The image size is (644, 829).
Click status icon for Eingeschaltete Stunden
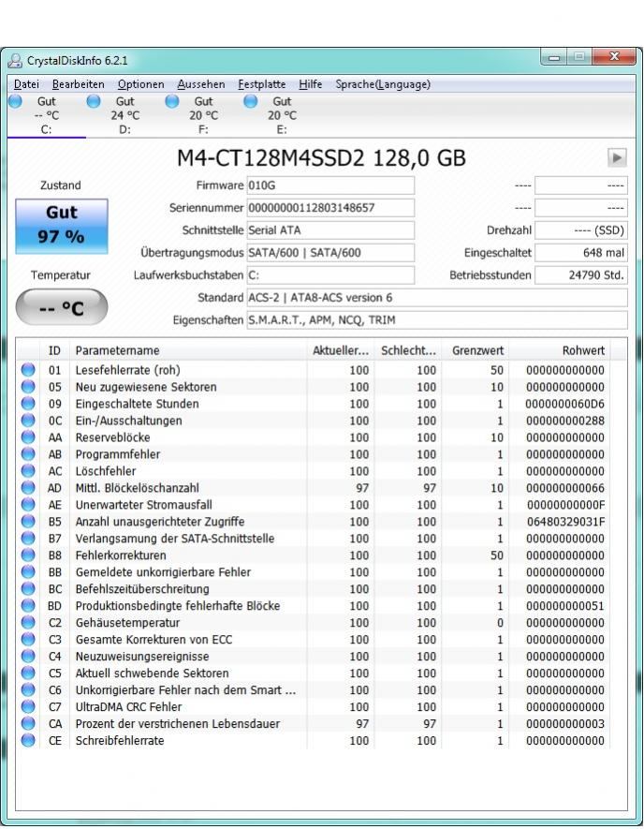pos(28,404)
